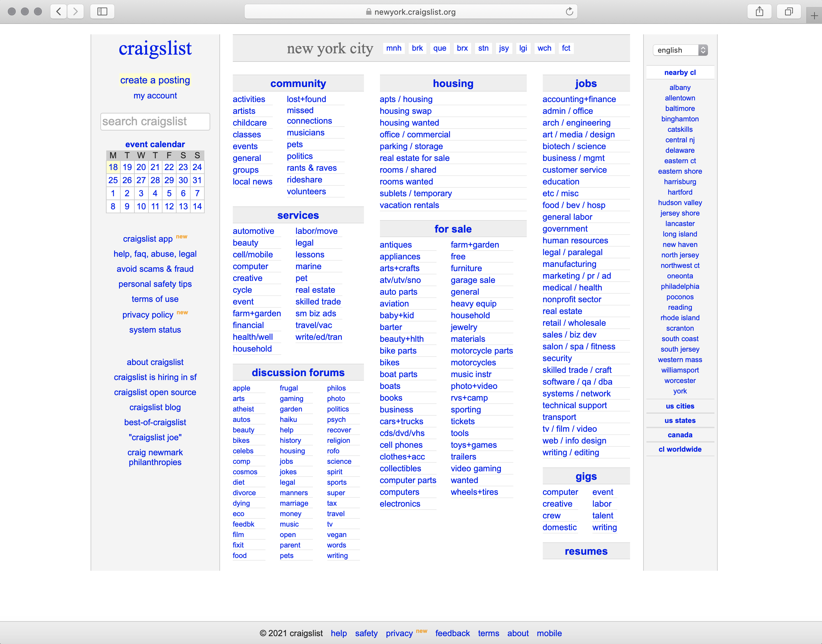The width and height of the screenshot is (822, 644).
Task: Open my account link
Action: (x=155, y=96)
